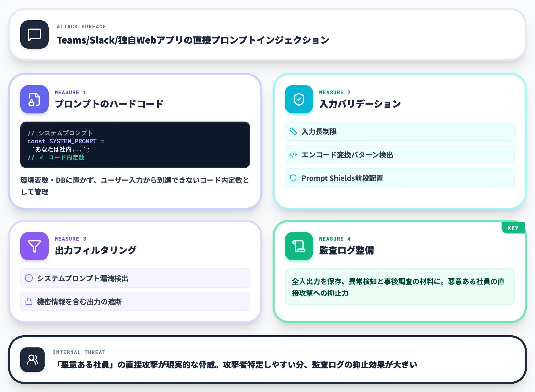This screenshot has height=392, width=535.
Task: Click the 環境変数・DBに置かず description text
Action: tap(135, 186)
